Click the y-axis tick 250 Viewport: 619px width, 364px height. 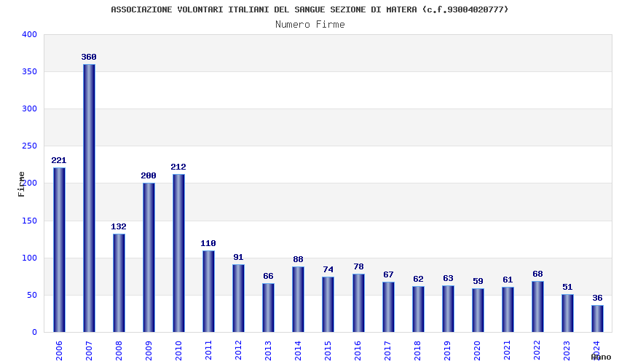pos(29,146)
